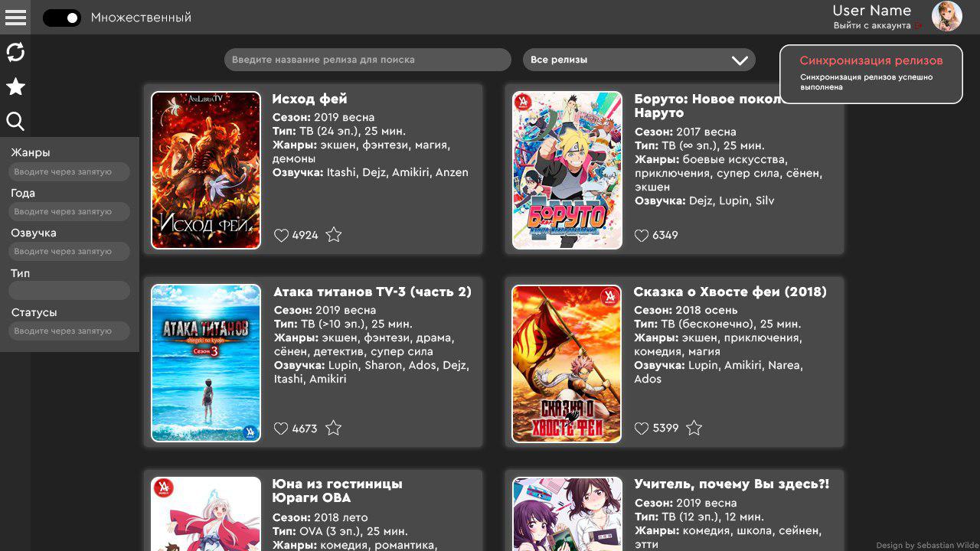Image resolution: width=980 pixels, height=551 pixels.
Task: Click like count 6349
Action: point(665,235)
